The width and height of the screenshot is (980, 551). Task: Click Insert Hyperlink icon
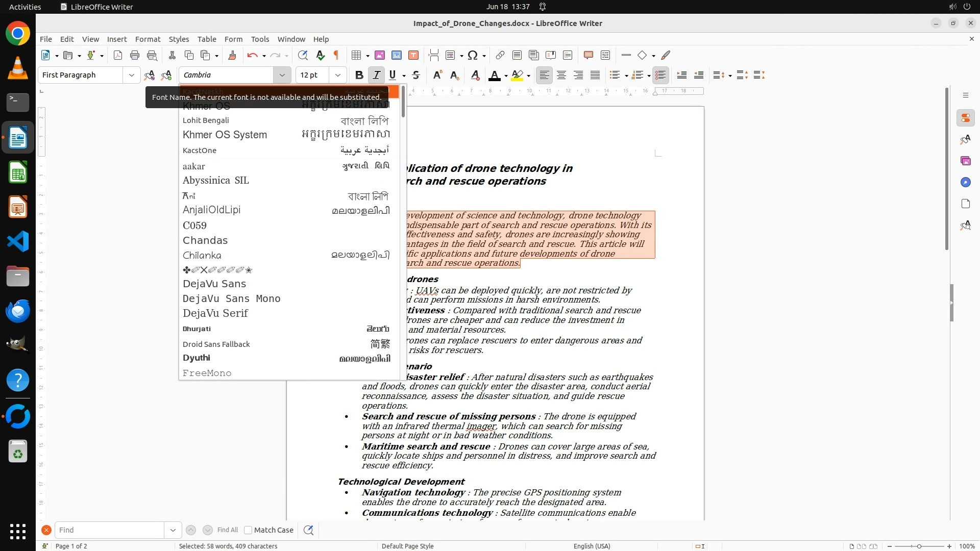click(x=500, y=55)
